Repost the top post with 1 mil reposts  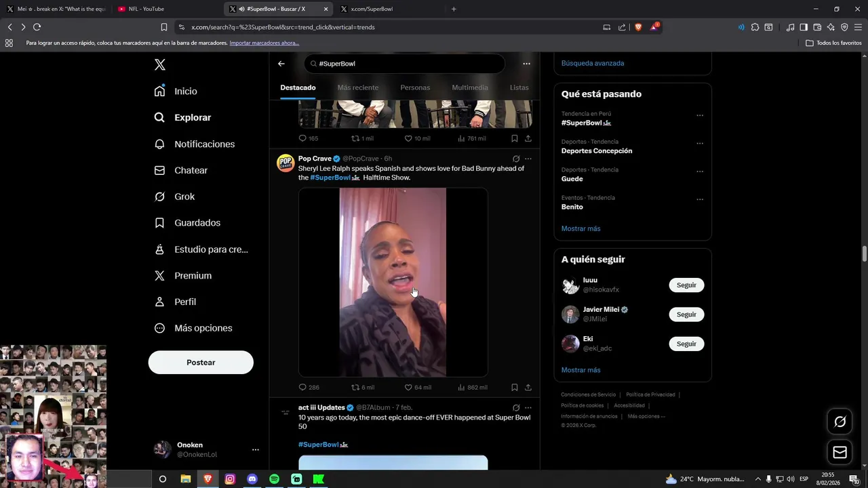pyautogui.click(x=362, y=138)
